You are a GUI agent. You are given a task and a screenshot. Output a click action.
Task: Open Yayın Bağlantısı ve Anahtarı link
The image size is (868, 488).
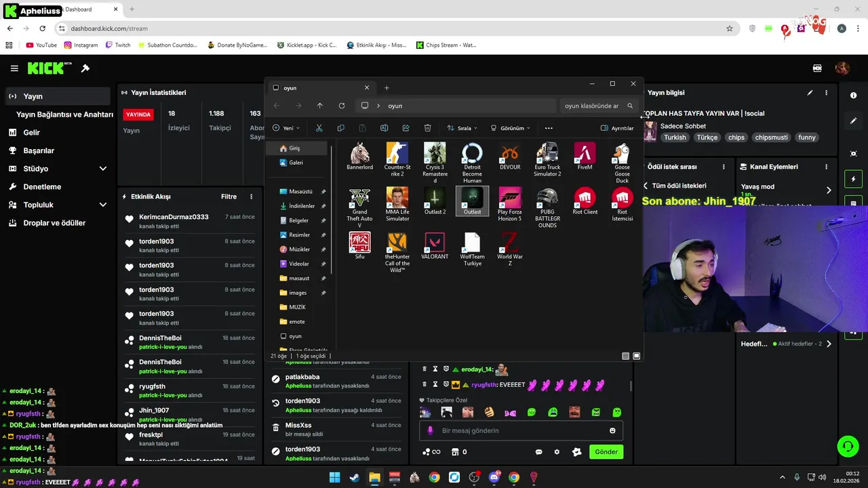tap(64, 115)
